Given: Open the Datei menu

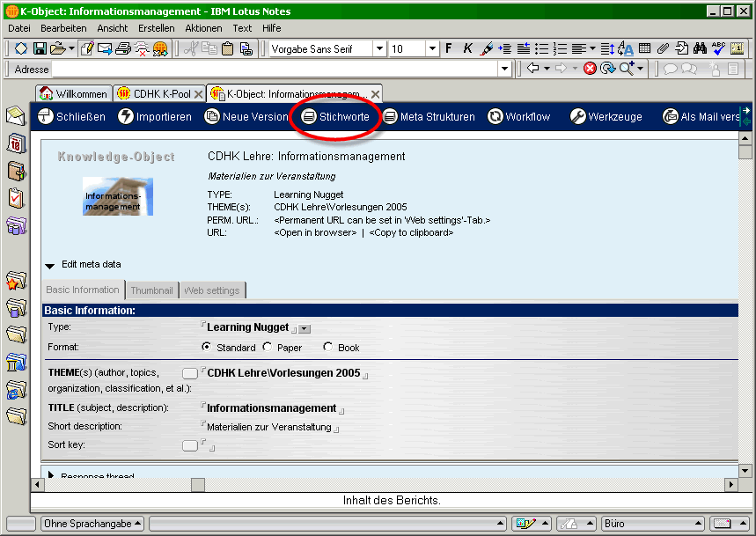Looking at the screenshot, I should tap(19, 28).
